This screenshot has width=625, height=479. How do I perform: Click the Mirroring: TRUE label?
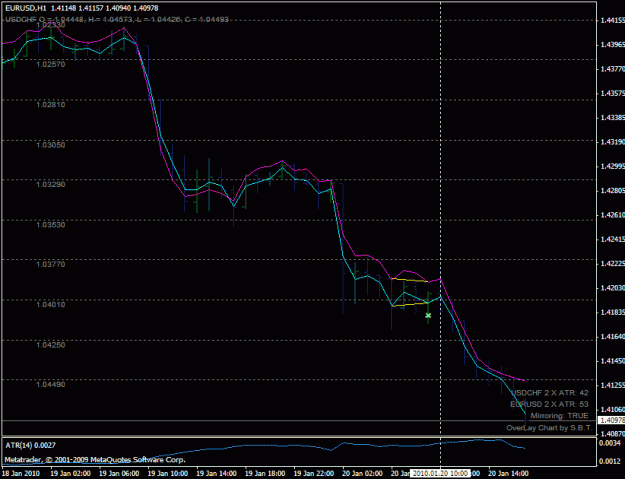click(x=560, y=416)
